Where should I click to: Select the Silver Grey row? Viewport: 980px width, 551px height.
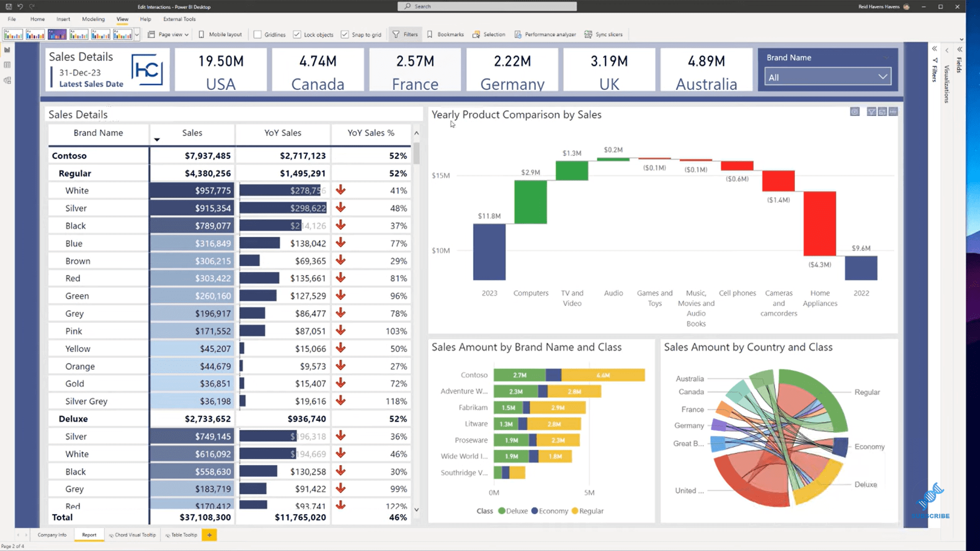click(x=229, y=401)
